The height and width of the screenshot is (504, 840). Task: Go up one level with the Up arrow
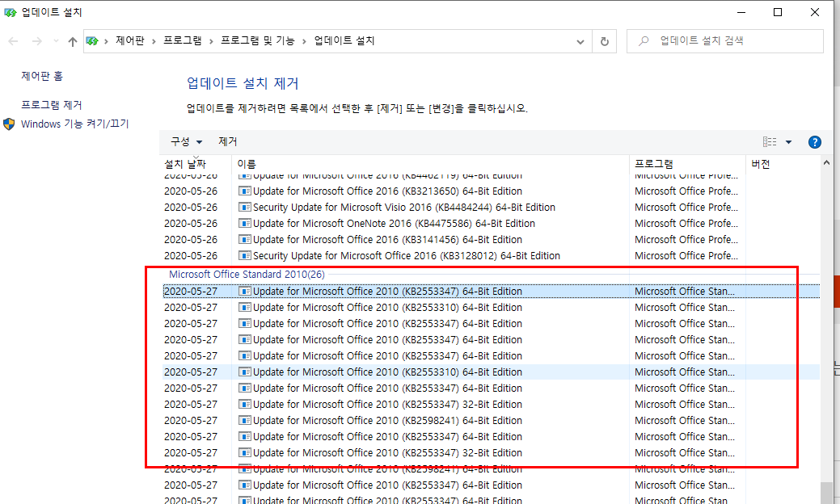pyautogui.click(x=72, y=41)
